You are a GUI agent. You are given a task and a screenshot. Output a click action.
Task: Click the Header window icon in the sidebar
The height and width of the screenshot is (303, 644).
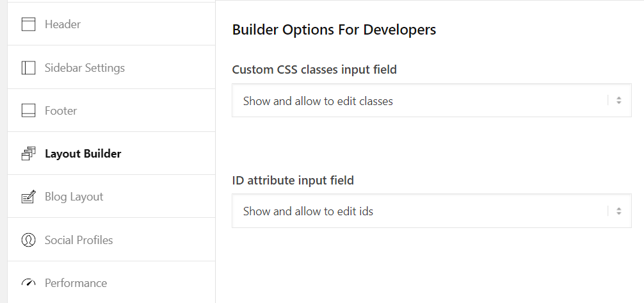28,24
